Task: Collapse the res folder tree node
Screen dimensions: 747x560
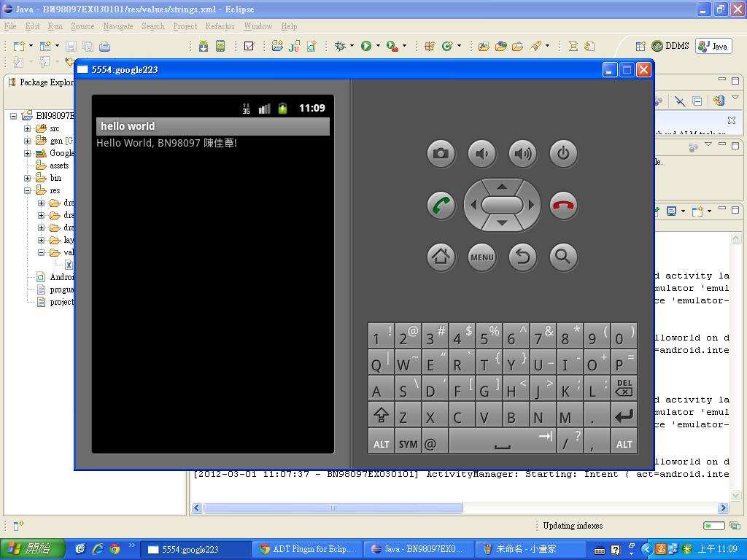Action: point(28,190)
